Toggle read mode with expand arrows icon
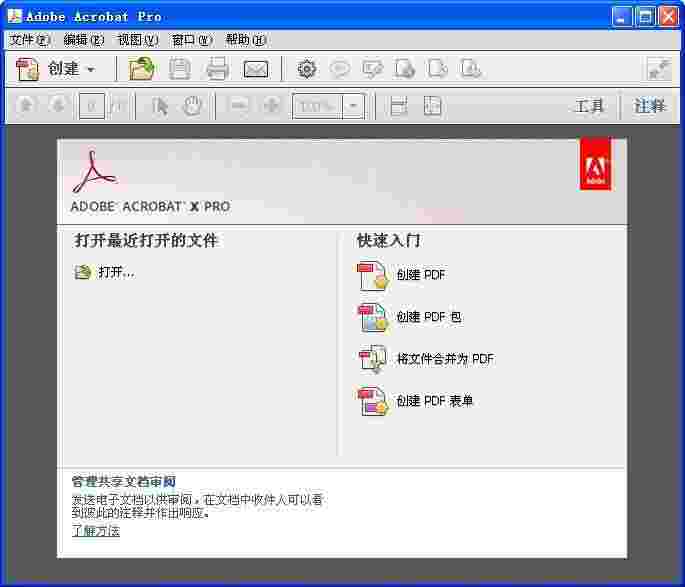Image resolution: width=685 pixels, height=587 pixels. 659,69
